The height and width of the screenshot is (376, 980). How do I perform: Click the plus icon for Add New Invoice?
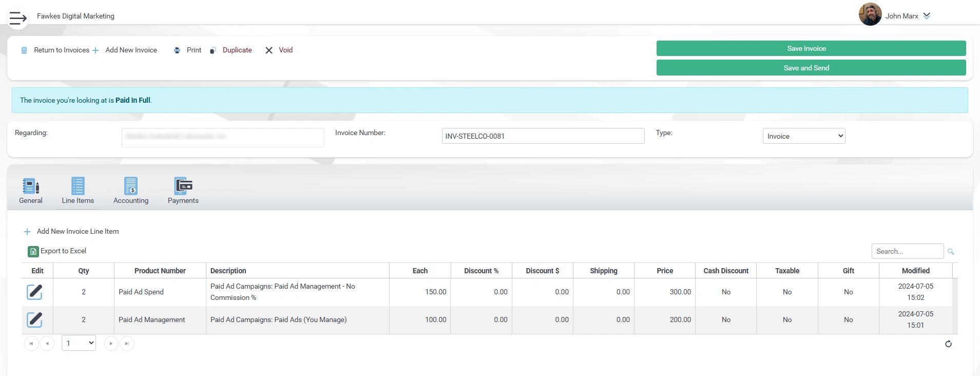coord(95,50)
